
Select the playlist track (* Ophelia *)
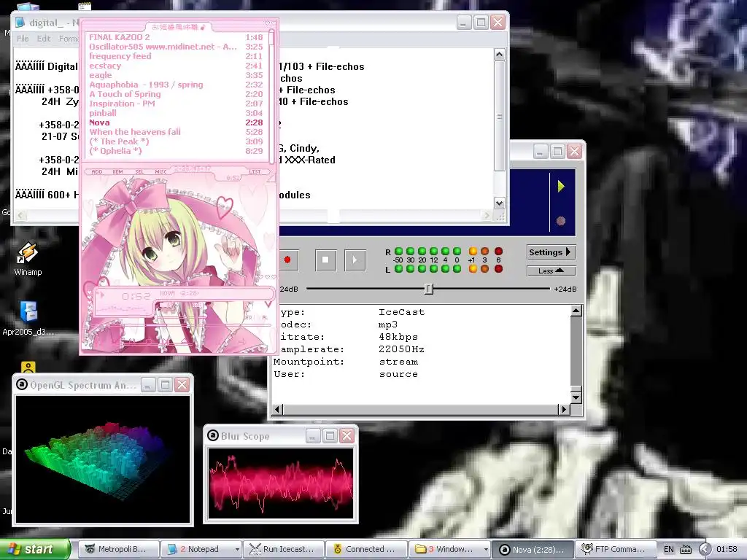tap(176, 151)
